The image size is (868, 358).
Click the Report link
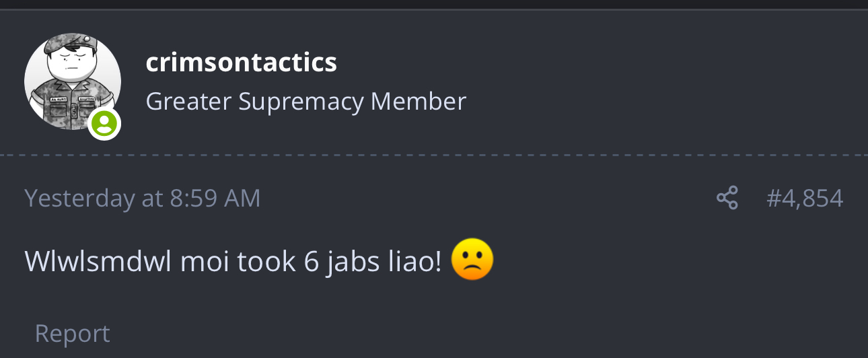click(x=72, y=333)
